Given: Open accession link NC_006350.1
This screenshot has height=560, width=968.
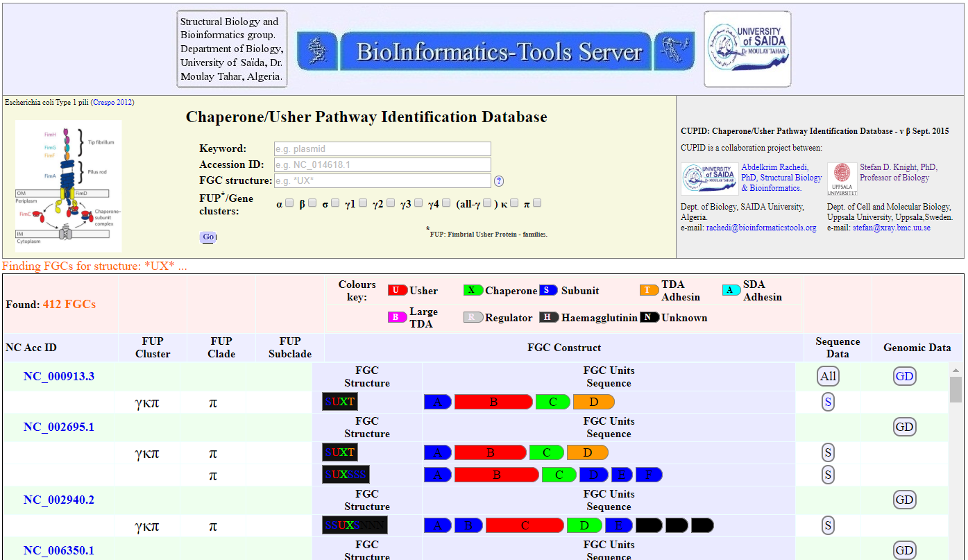Looking at the screenshot, I should (59, 550).
